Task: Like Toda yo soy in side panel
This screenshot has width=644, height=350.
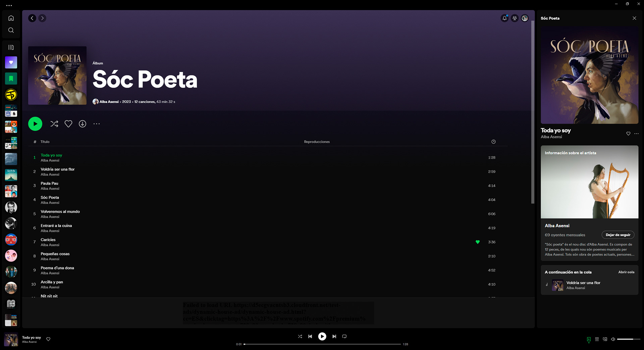Action: [x=628, y=134]
